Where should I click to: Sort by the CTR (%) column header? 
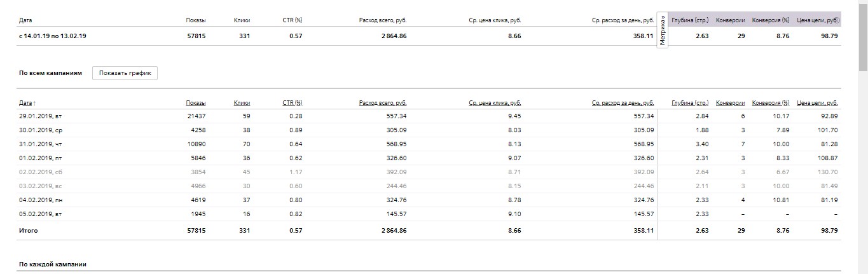pos(292,103)
